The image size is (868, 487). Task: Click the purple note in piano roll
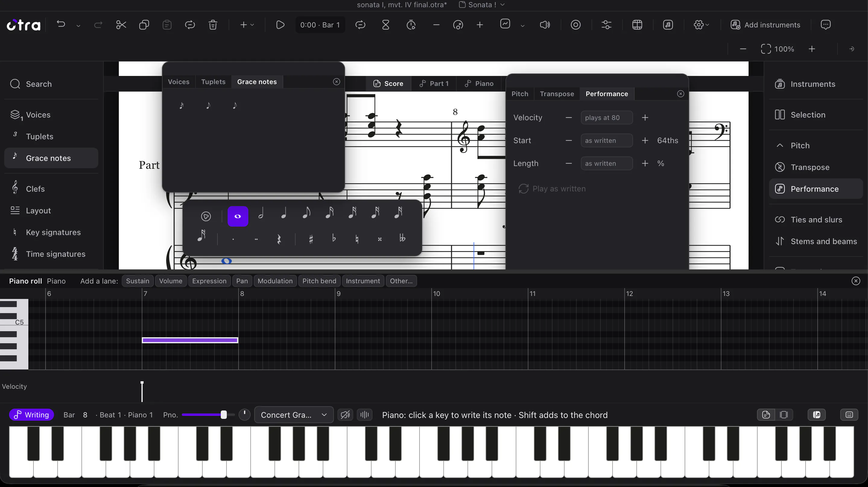pos(190,340)
